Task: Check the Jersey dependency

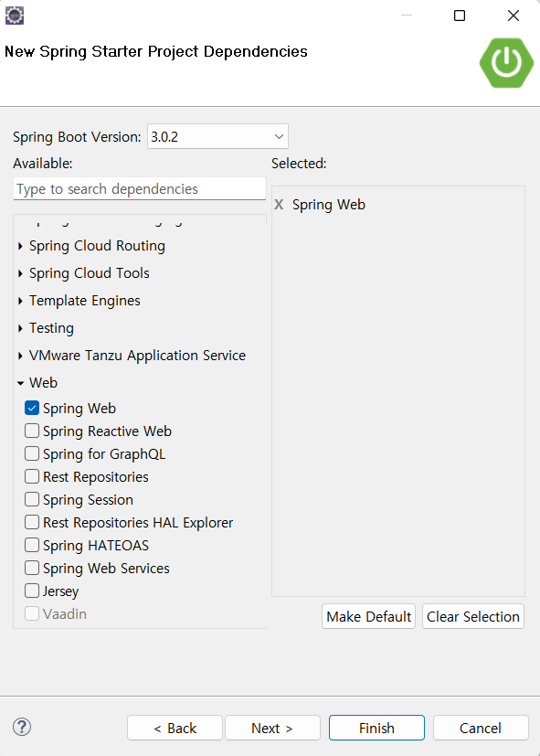Action: coord(32,591)
